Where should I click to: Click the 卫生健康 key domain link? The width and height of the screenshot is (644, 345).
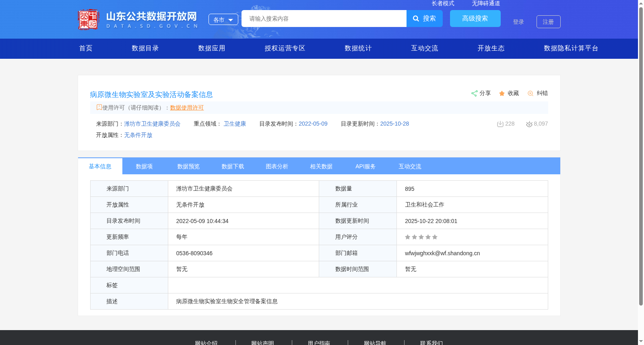tap(235, 124)
